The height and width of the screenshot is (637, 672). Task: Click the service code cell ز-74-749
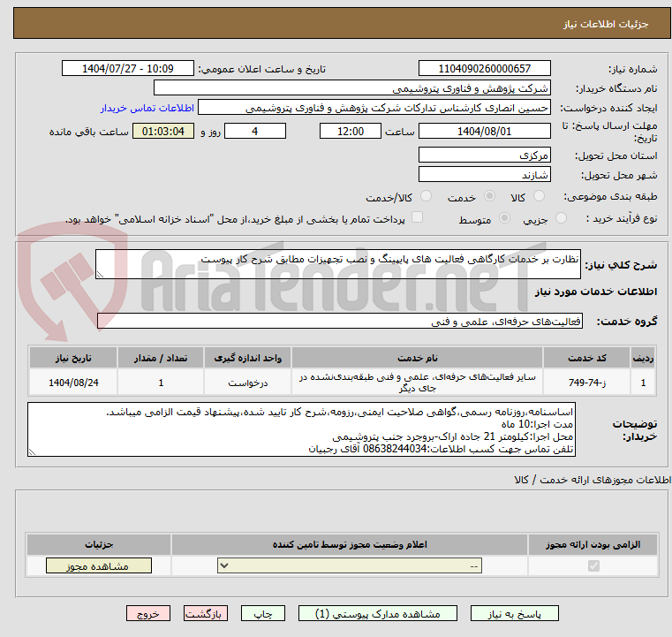point(586,383)
